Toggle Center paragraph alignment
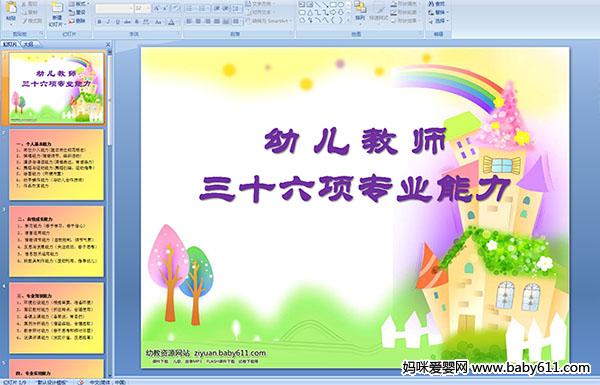 point(198,21)
